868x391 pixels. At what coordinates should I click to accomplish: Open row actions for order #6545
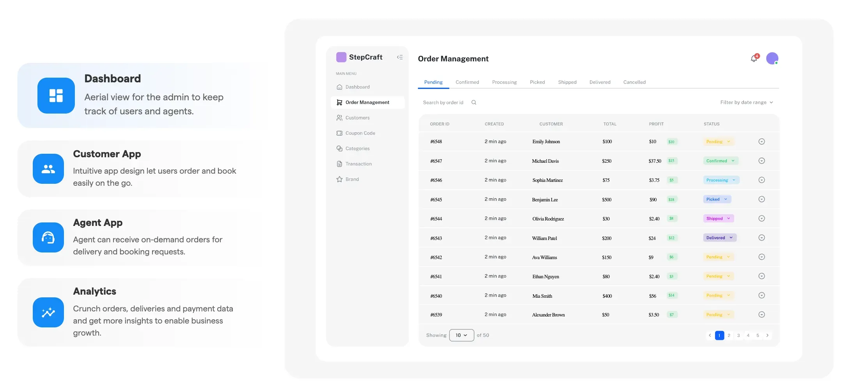[762, 199]
